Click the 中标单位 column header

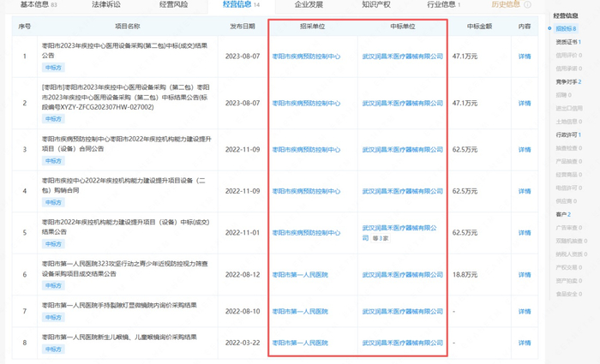pyautogui.click(x=403, y=27)
